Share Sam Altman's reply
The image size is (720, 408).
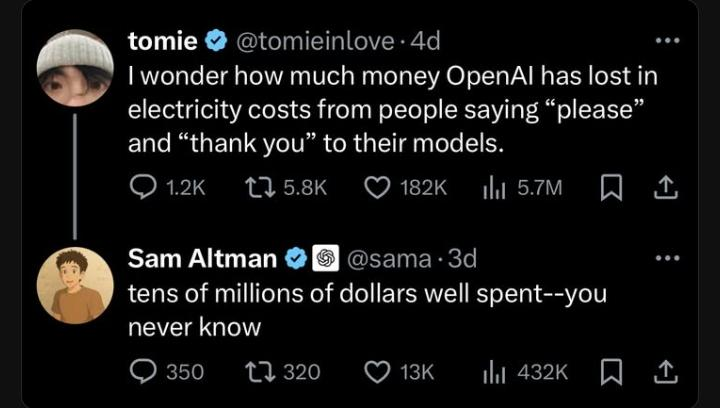click(662, 372)
